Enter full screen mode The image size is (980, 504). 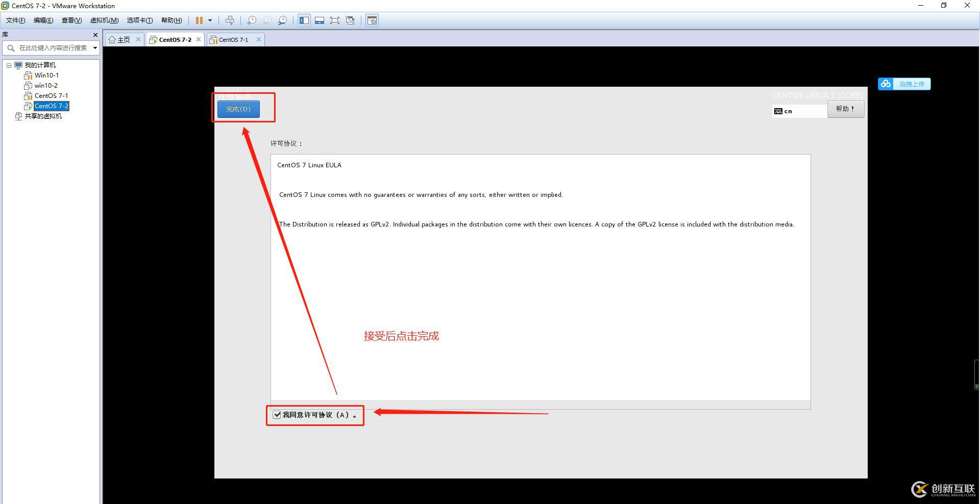click(x=335, y=20)
